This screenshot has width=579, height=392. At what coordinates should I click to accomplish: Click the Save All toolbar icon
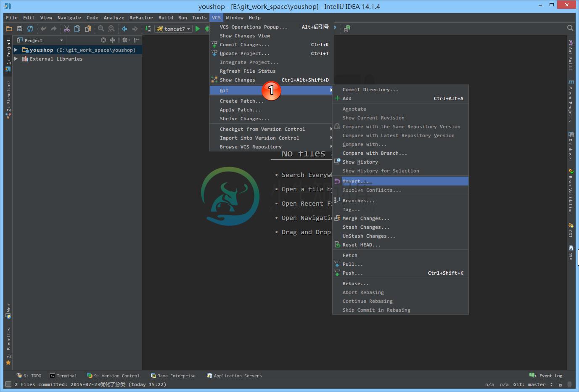(20, 29)
